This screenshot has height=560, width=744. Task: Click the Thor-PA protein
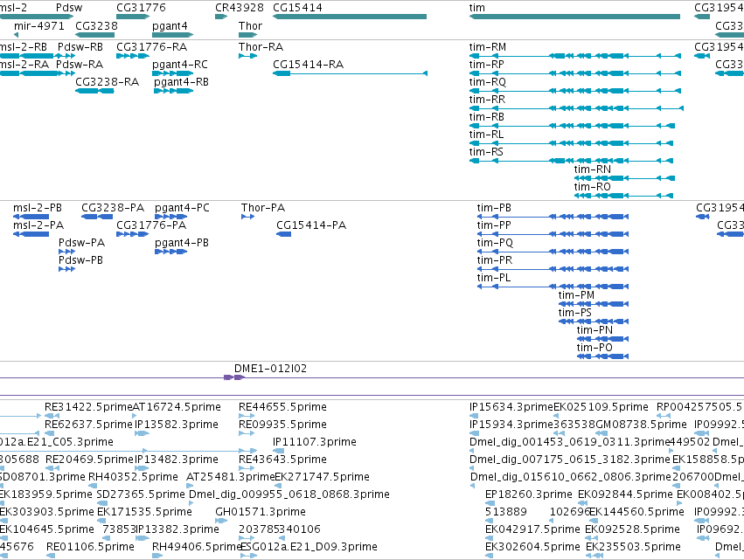pyautogui.click(x=247, y=217)
